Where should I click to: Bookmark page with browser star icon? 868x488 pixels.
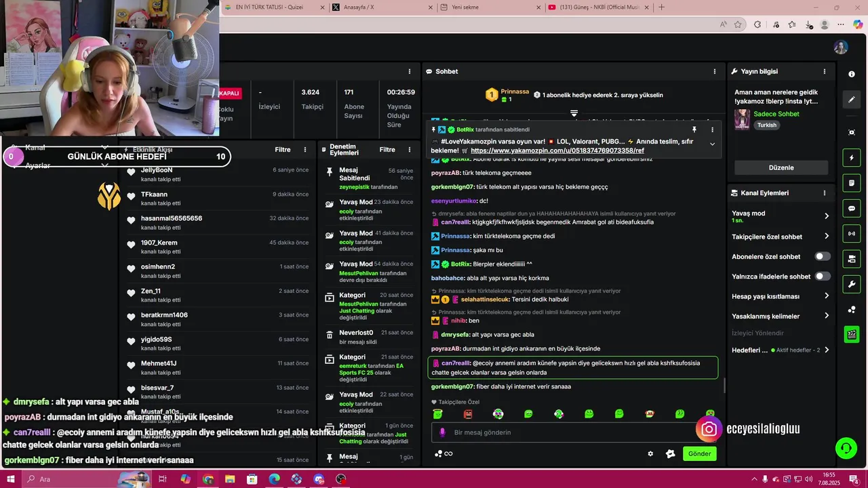738,24
